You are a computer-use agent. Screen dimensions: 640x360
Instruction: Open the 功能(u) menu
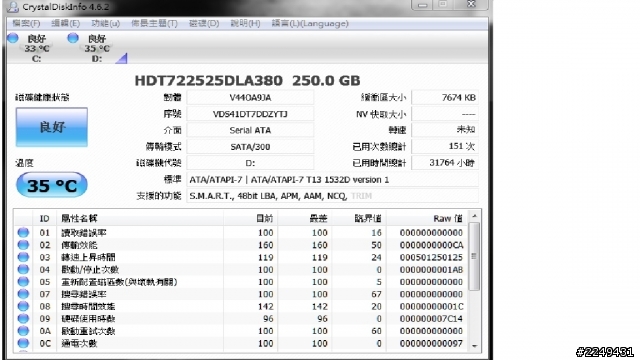pos(105,23)
